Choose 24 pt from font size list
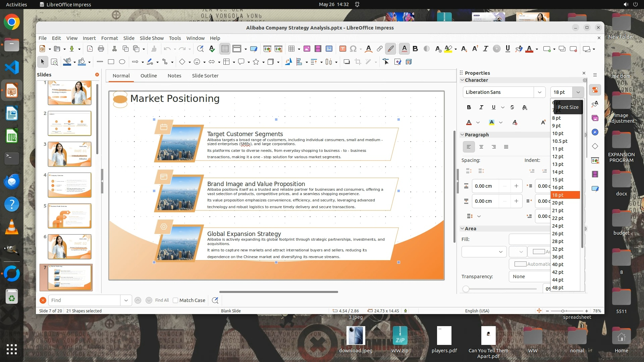The image size is (644, 362). 558,226
